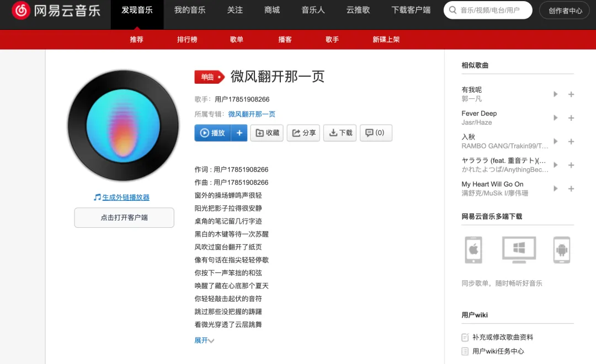Viewport: 596px width, 364px height.
Task: Click the album cover disc image
Action: [123, 125]
